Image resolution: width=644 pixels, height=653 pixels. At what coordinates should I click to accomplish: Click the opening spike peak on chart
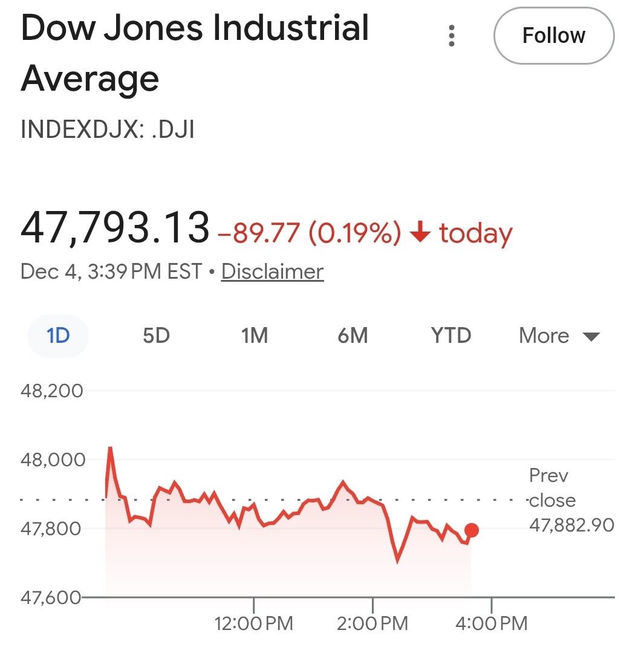coord(110,449)
